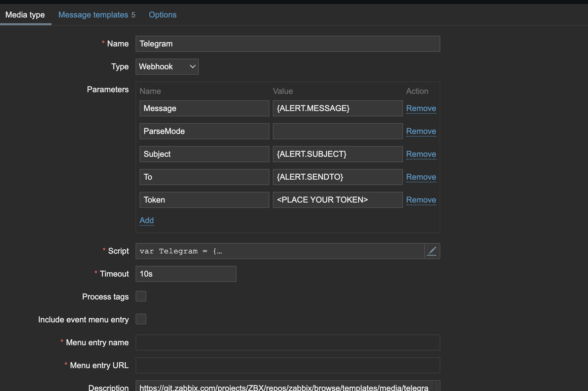Screen dimensions: 588x391
Task: Toggle the Process tags checkbox
Action: click(141, 296)
